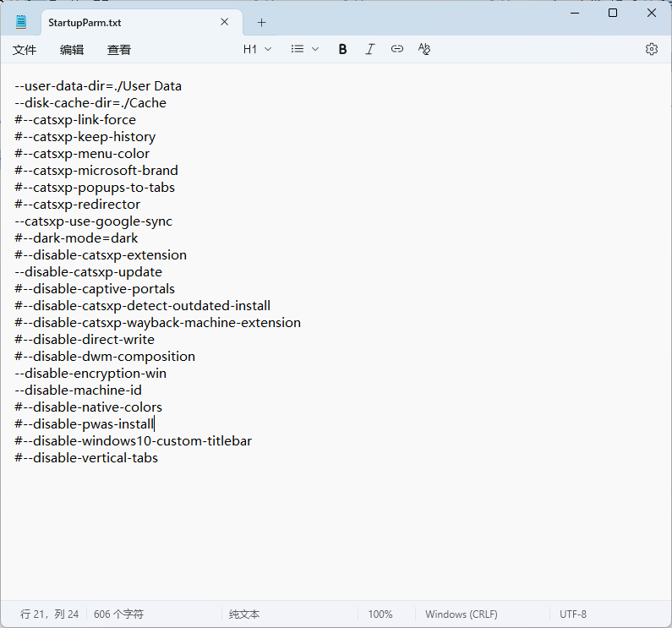Toggle bold formatting

pyautogui.click(x=342, y=49)
